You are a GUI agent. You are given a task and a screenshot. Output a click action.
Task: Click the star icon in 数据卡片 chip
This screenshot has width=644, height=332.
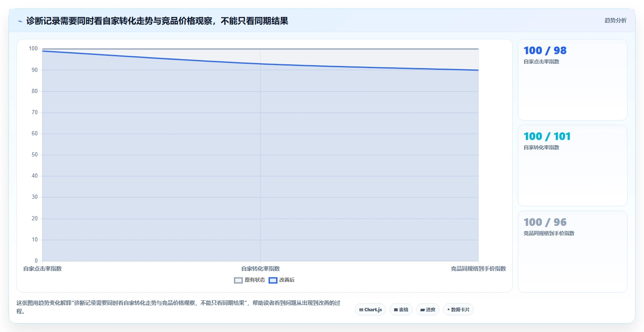pos(448,310)
